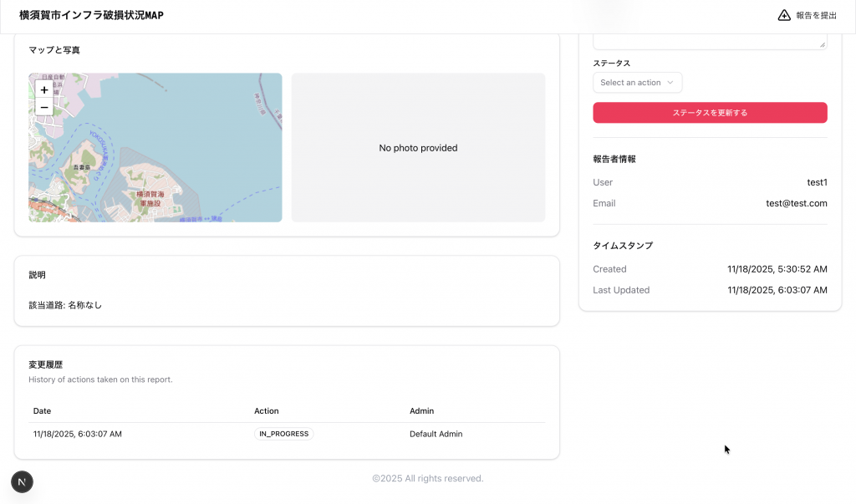
Task: Zoom in on the map with plus button
Action: pos(44,89)
